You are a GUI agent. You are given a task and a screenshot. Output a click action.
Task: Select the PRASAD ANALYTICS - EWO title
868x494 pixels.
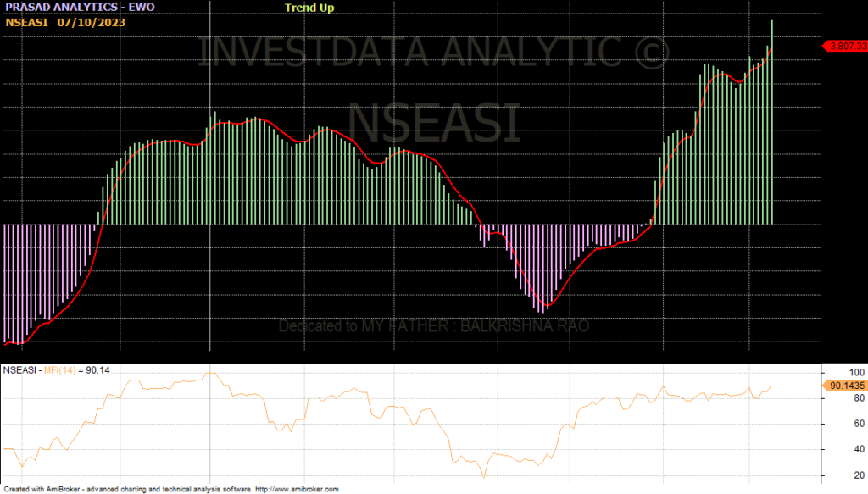click(80, 8)
